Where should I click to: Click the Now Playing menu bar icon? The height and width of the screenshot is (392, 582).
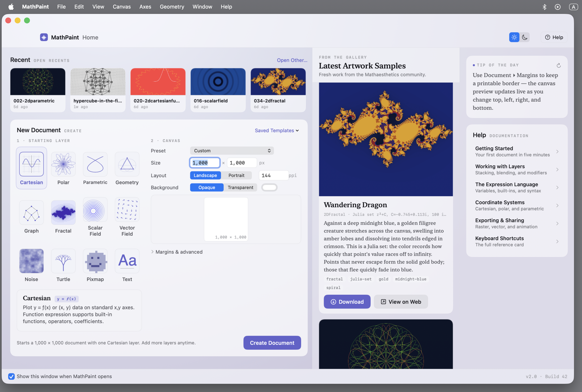(557, 7)
